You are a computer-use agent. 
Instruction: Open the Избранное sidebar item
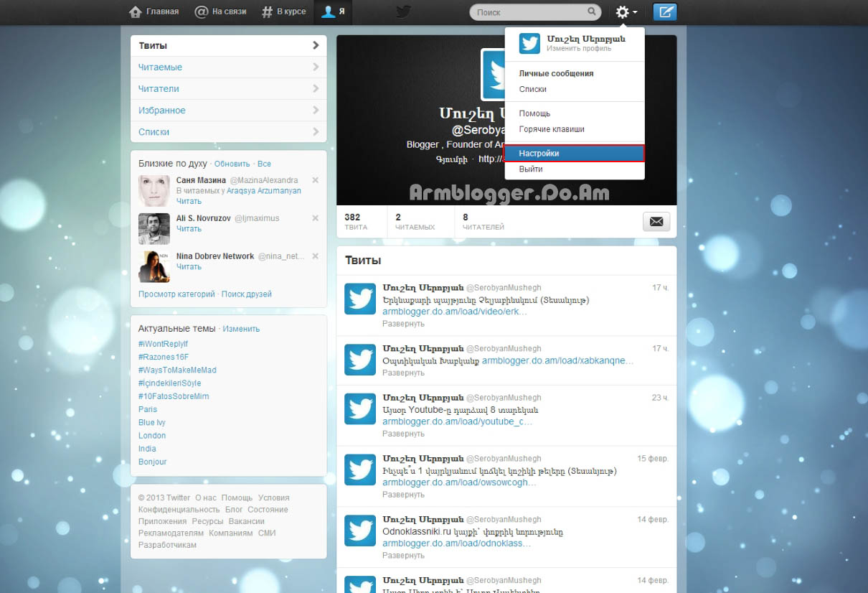pos(229,110)
